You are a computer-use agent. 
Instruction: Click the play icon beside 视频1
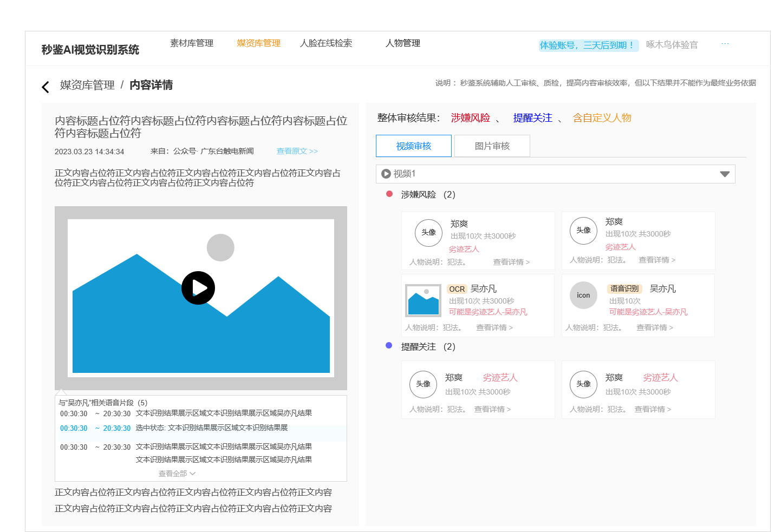tap(386, 174)
